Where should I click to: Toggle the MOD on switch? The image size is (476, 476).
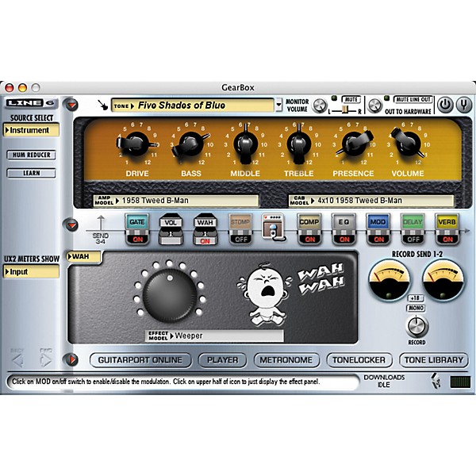coord(378,239)
